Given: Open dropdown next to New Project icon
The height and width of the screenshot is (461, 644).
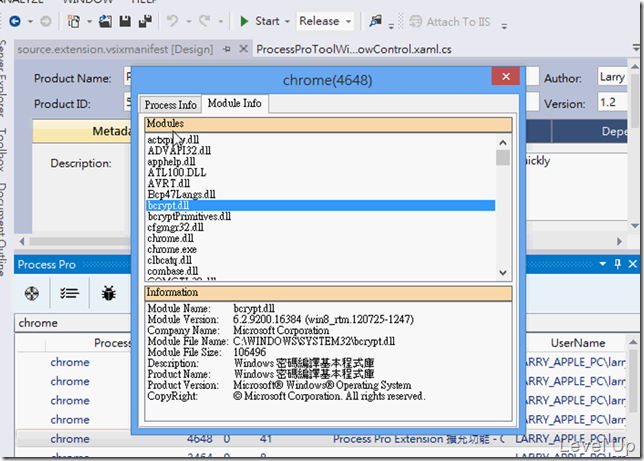Looking at the screenshot, I should pyautogui.click(x=89, y=21).
